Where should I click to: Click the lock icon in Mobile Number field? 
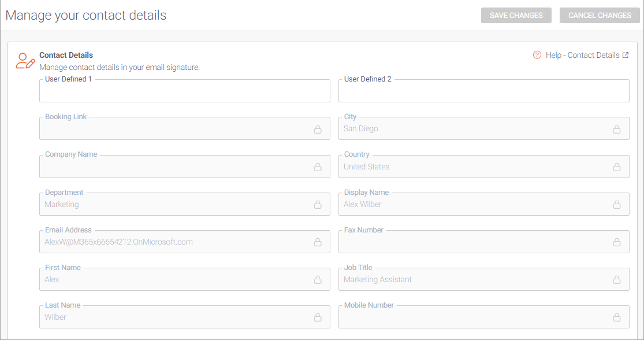coord(617,317)
